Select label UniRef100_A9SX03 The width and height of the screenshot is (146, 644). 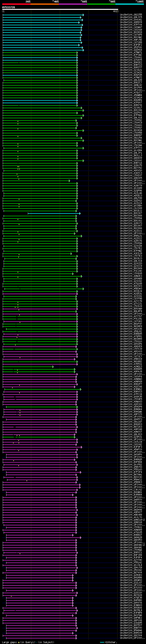pos(131,352)
